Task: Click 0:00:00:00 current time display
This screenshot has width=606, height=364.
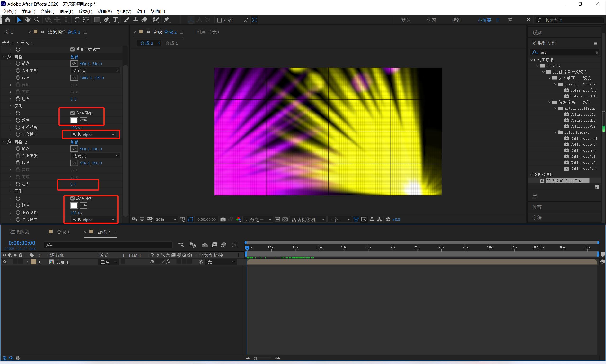Action: click(x=22, y=243)
